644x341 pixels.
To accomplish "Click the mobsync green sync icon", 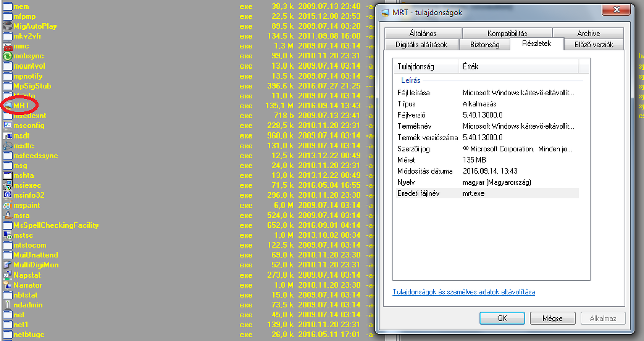I will [x=7, y=56].
